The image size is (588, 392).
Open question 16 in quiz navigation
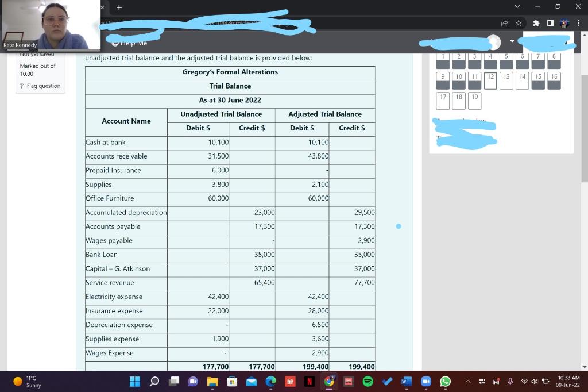pos(554,80)
